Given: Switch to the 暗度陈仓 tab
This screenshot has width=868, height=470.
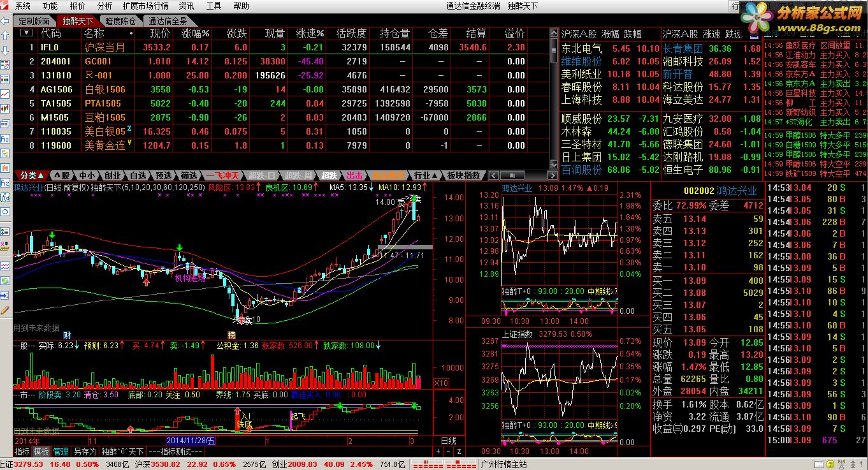Looking at the screenshot, I should click(x=120, y=21).
